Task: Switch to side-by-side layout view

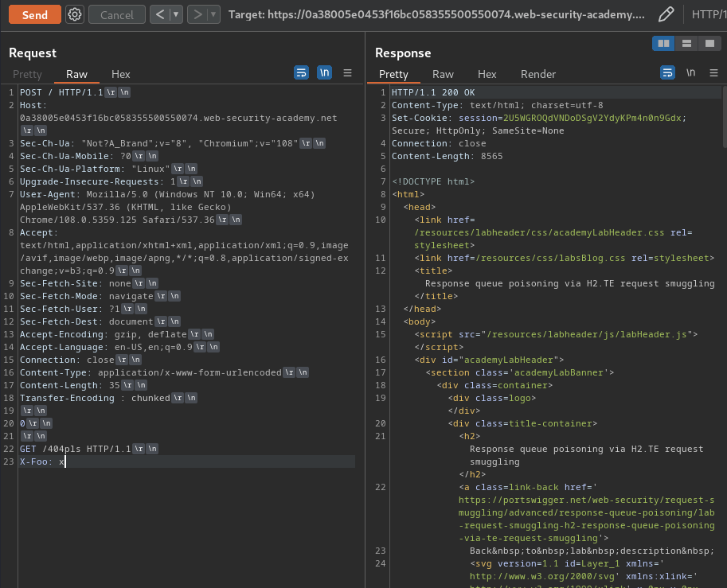Action: (x=663, y=44)
